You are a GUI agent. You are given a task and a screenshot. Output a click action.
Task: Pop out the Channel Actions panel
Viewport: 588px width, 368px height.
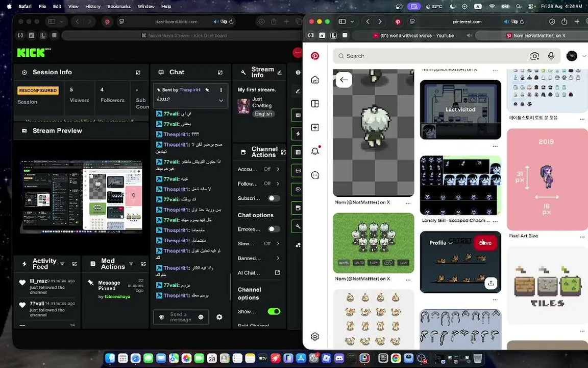tap(283, 152)
